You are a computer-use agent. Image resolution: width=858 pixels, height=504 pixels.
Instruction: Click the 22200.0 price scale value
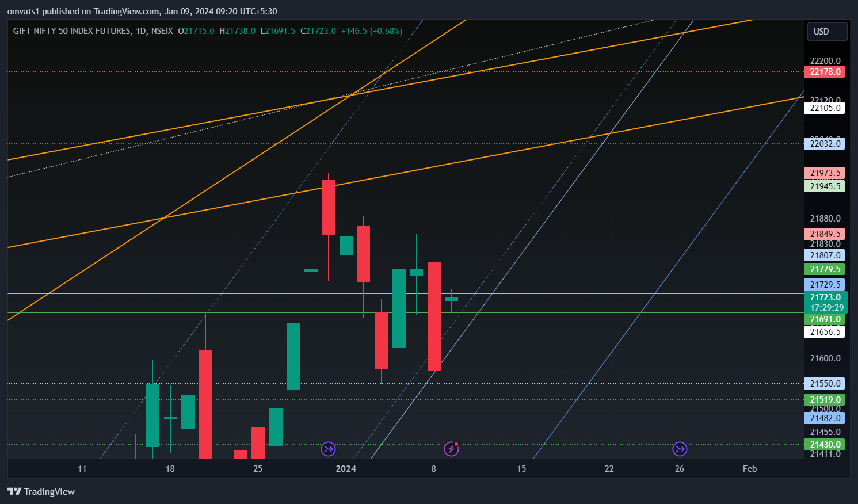coord(825,61)
